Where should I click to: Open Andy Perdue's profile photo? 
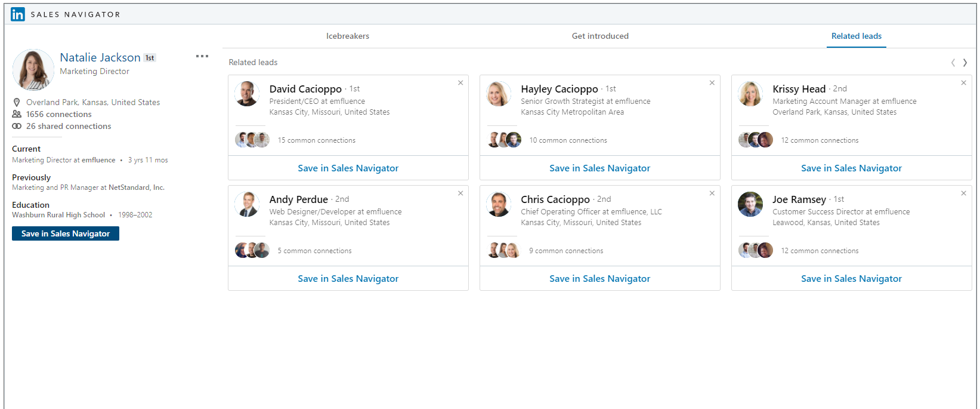[247, 204]
